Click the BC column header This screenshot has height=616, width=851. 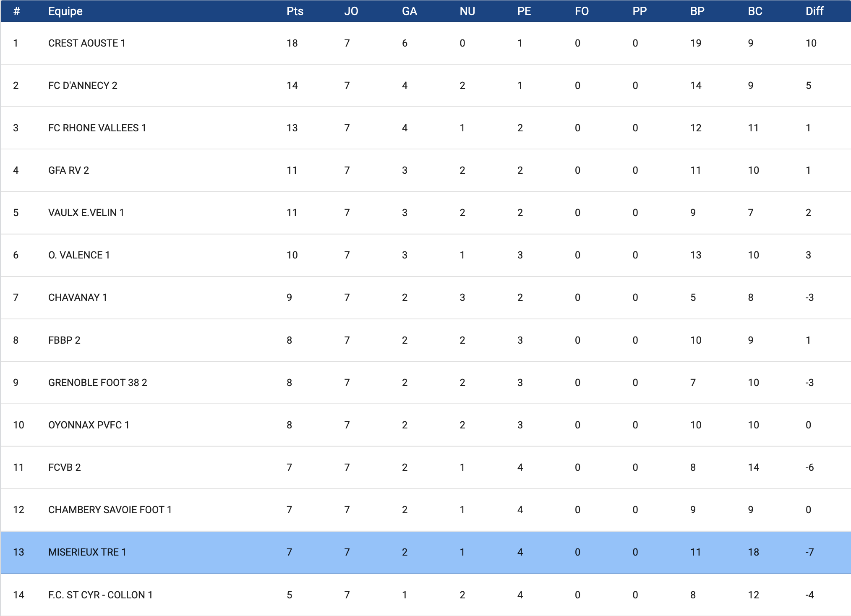click(x=754, y=11)
